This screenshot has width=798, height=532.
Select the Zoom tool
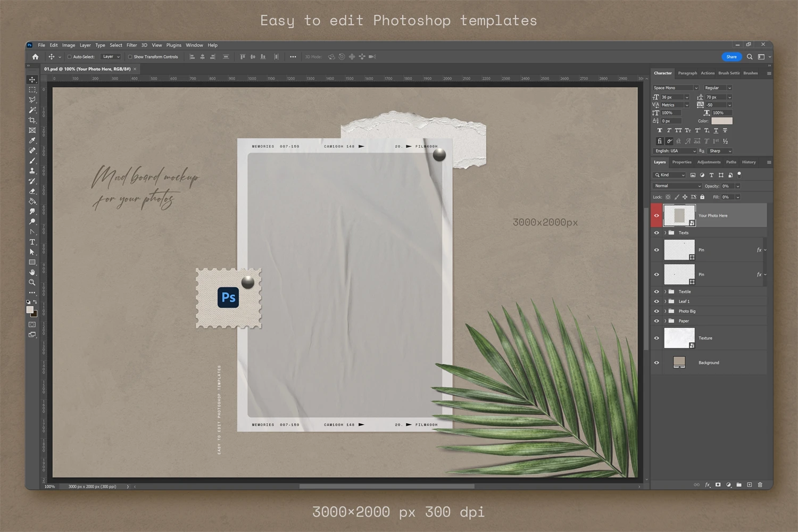point(32,282)
